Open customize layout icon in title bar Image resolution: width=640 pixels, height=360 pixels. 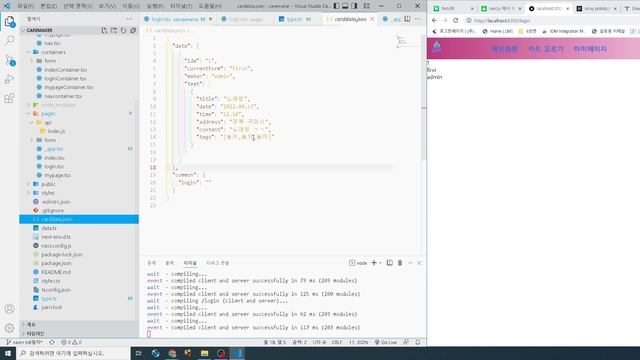[x=367, y=6]
